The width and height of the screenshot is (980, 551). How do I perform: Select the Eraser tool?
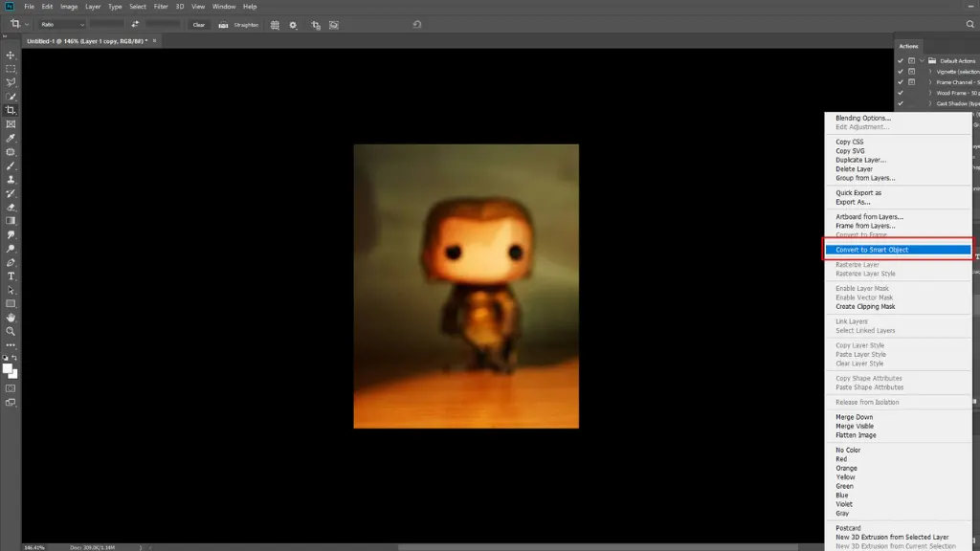pos(11,207)
